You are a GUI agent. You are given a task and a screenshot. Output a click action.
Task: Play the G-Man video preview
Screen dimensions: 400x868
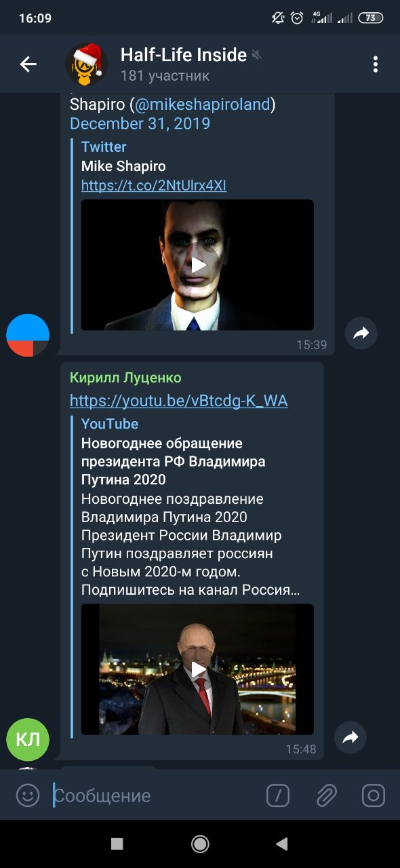197,264
